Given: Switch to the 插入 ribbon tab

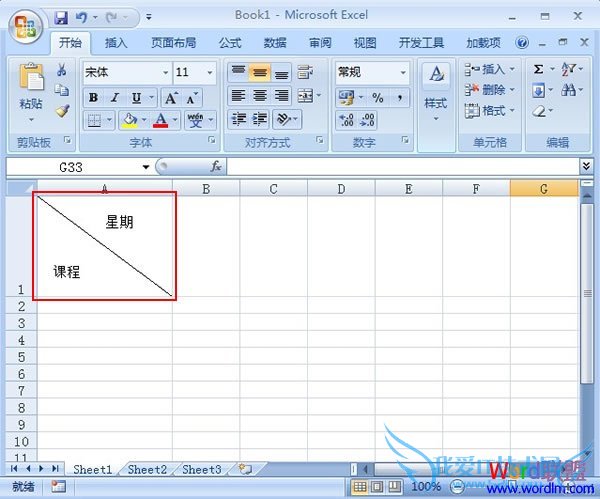Looking at the screenshot, I should 116,43.
